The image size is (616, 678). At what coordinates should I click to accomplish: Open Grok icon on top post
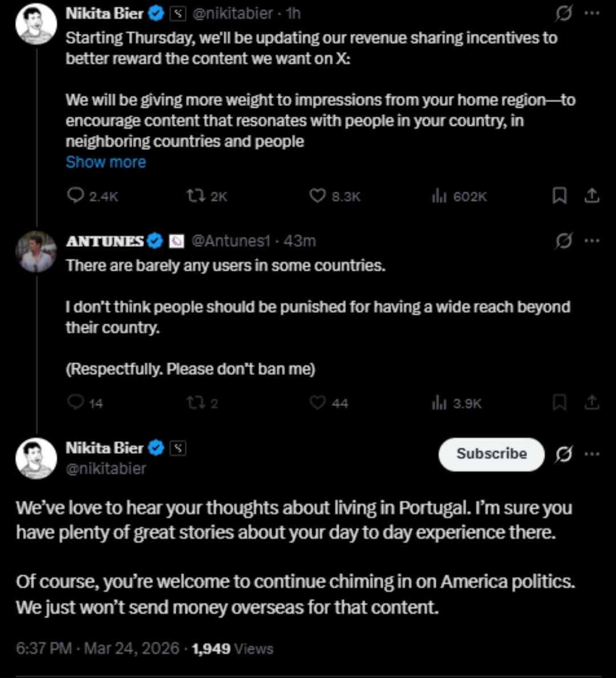pos(564,14)
